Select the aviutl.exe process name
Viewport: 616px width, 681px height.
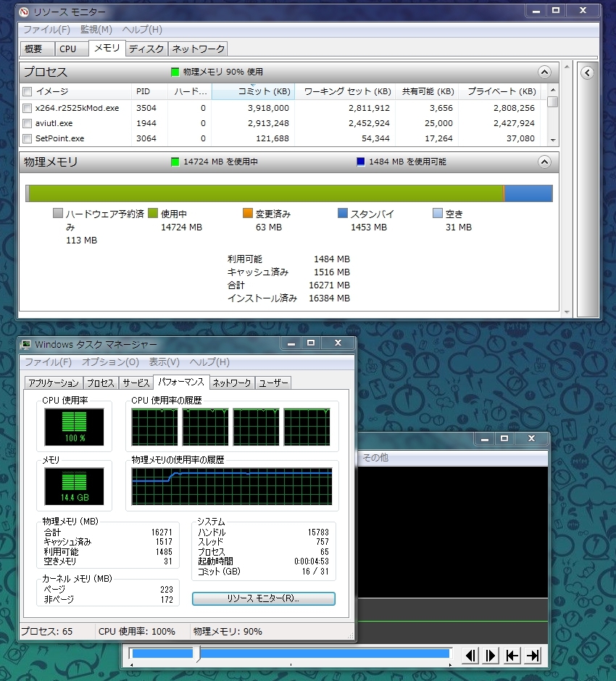pos(54,123)
